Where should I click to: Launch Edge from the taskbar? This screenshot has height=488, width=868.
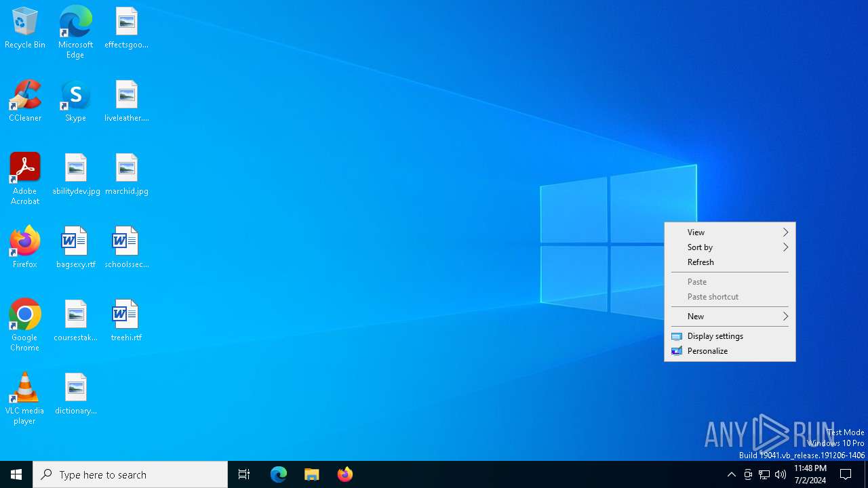[x=279, y=474]
